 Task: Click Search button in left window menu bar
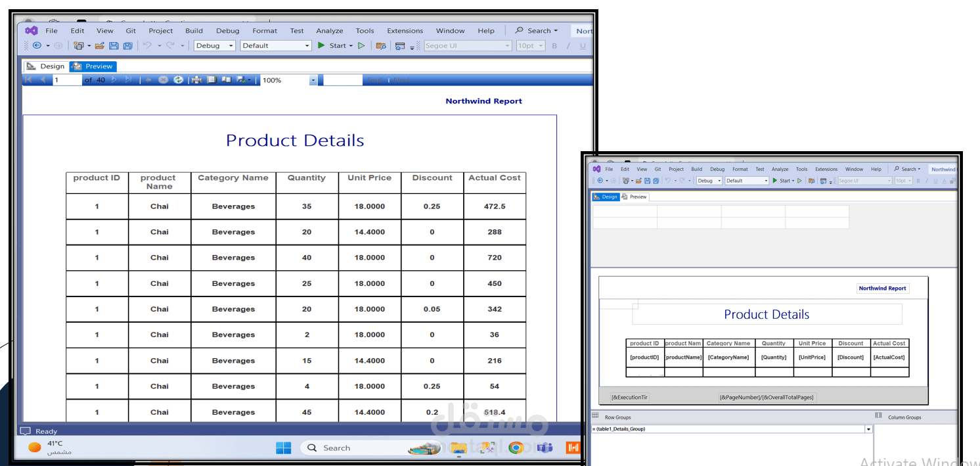tap(536, 30)
